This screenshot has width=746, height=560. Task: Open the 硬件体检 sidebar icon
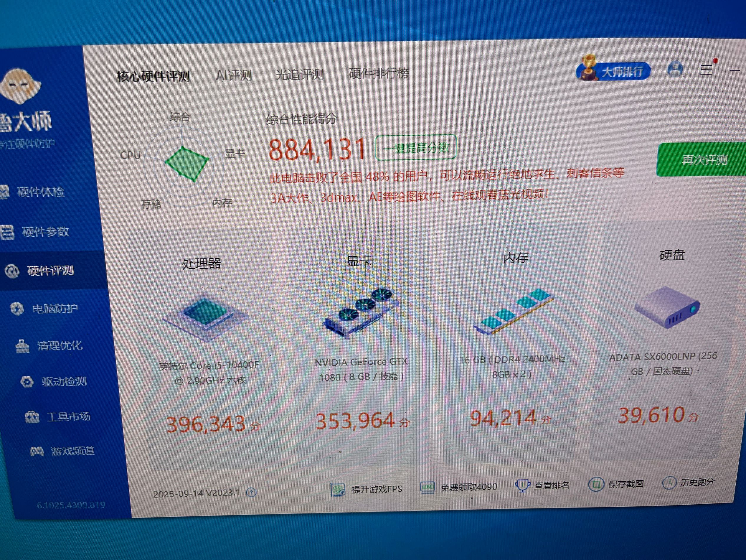(4, 192)
